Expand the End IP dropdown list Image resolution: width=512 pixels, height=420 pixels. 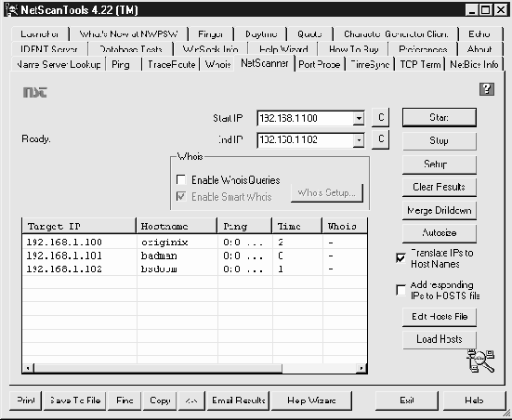pyautogui.click(x=359, y=139)
